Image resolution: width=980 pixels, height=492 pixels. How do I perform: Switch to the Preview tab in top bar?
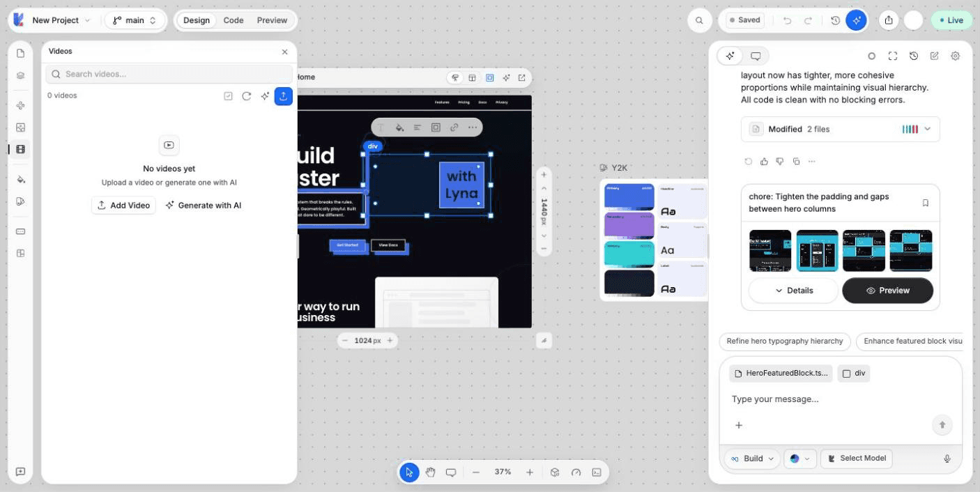[272, 20]
